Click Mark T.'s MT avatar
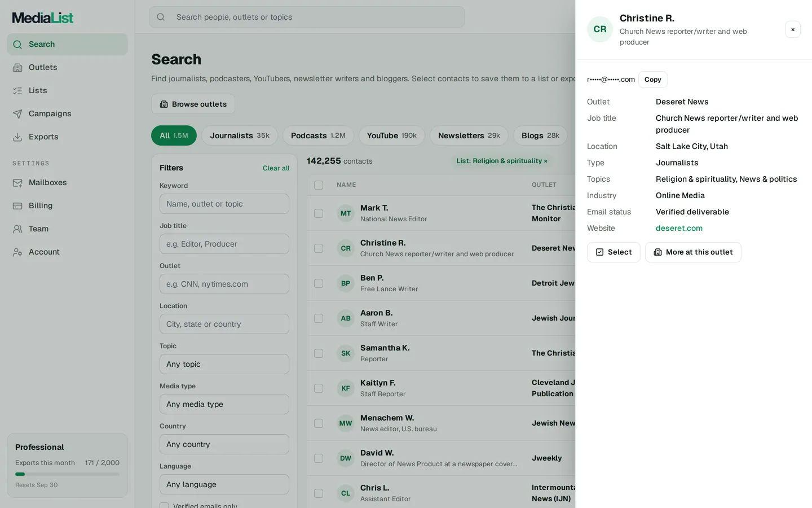The image size is (812, 508). pos(346,213)
